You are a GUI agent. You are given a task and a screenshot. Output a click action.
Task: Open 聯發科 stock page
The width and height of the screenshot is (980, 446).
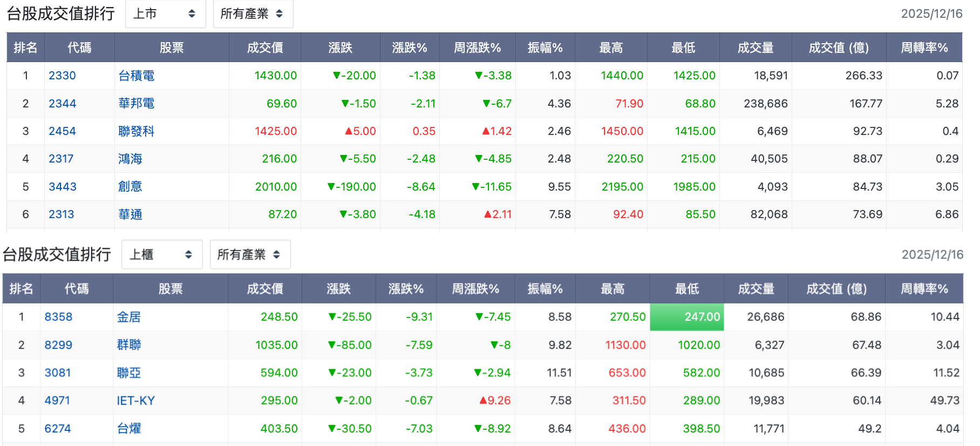pyautogui.click(x=137, y=131)
